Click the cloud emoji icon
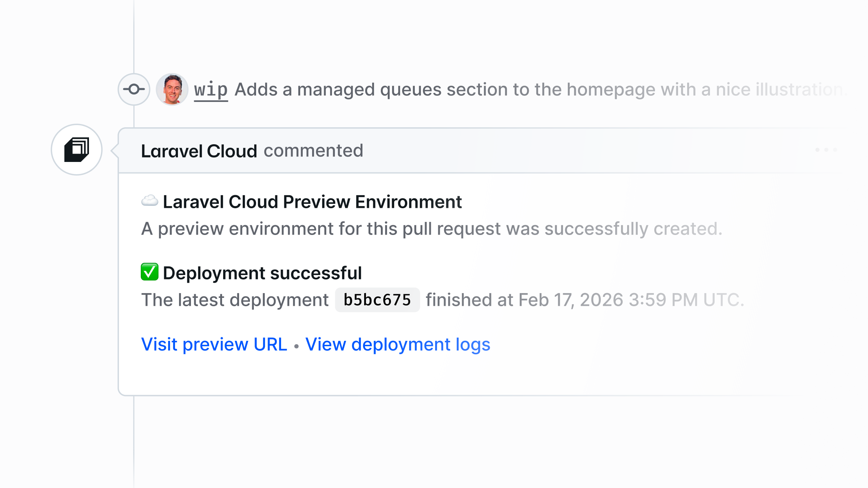This screenshot has height=488, width=868. pos(150,201)
